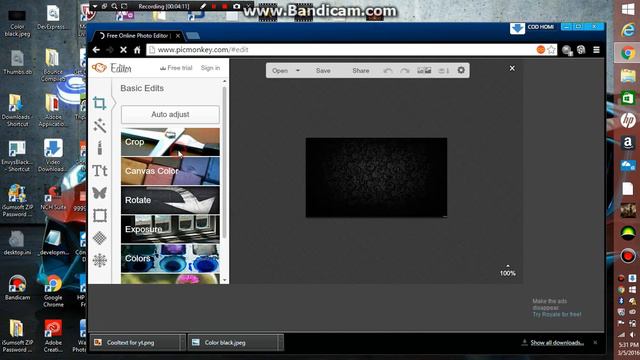
Task: Click Show all downloads link
Action: point(557,343)
